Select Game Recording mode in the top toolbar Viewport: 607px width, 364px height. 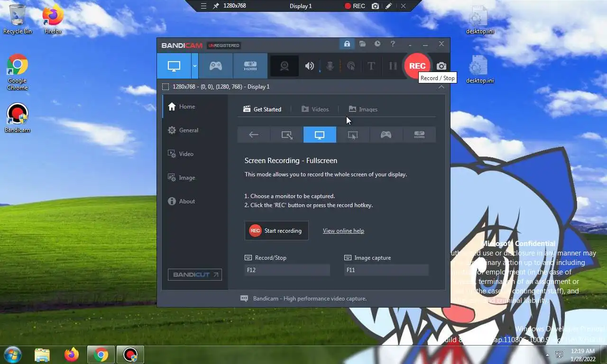click(216, 66)
